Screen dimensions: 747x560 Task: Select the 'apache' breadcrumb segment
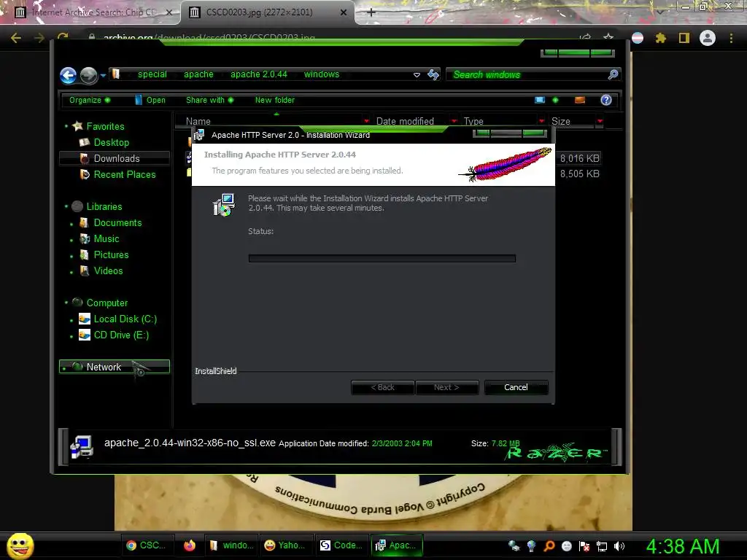point(198,74)
